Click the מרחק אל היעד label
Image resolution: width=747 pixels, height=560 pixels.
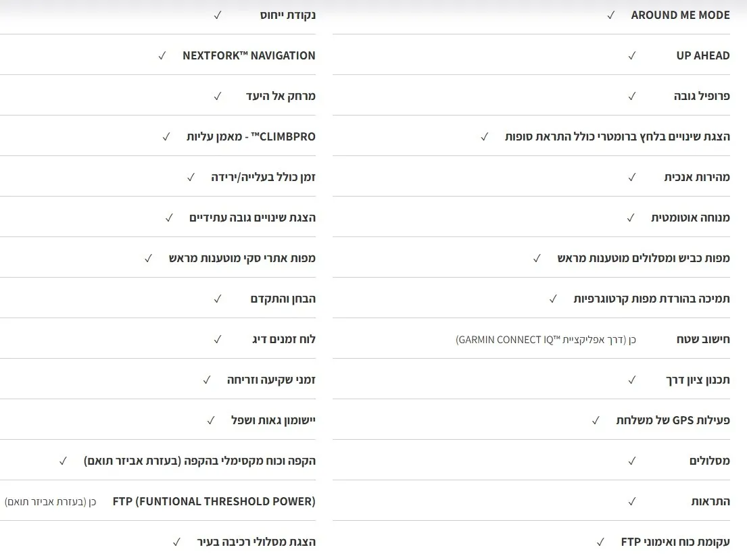281,96
